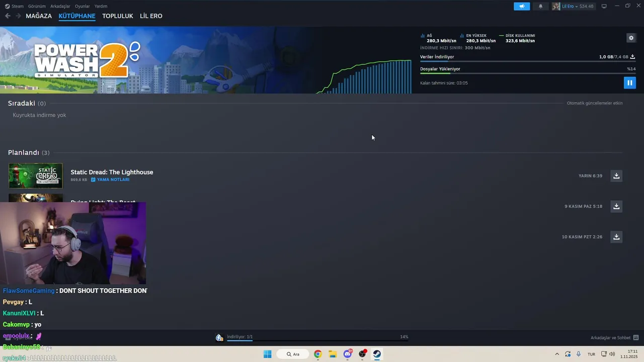Click the Veriler İndiriliyor progress bar
644x362 pixels.
[528, 61]
